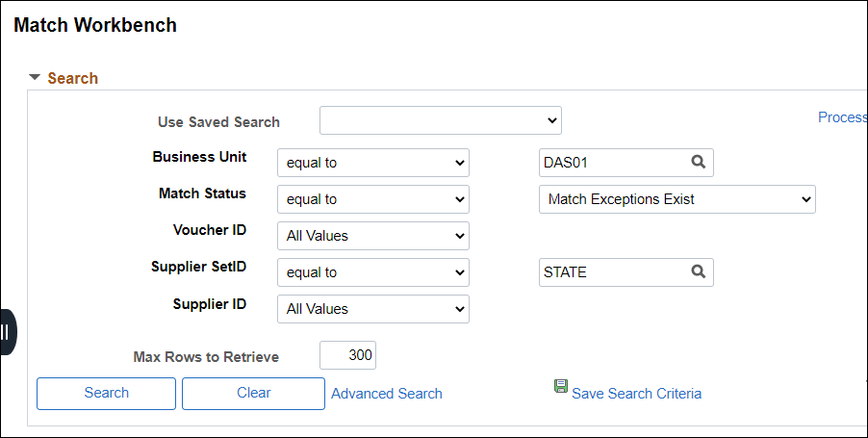
Task: Open the Business Unit operator dropdown
Action: tap(373, 163)
